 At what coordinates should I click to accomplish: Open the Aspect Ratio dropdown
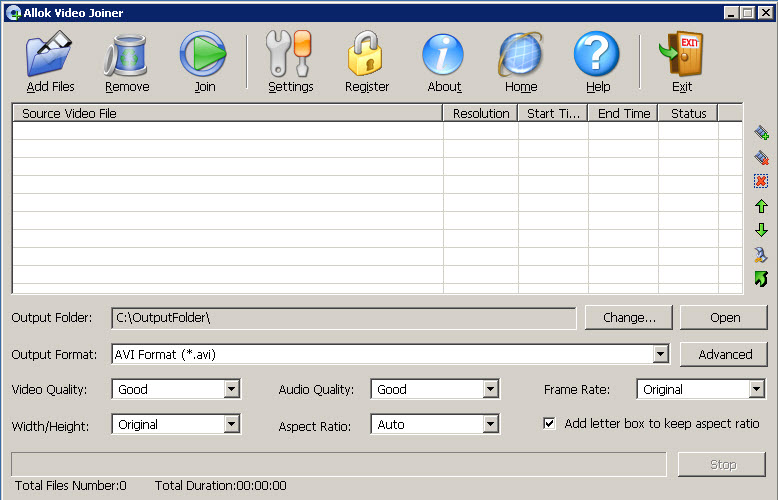point(491,425)
